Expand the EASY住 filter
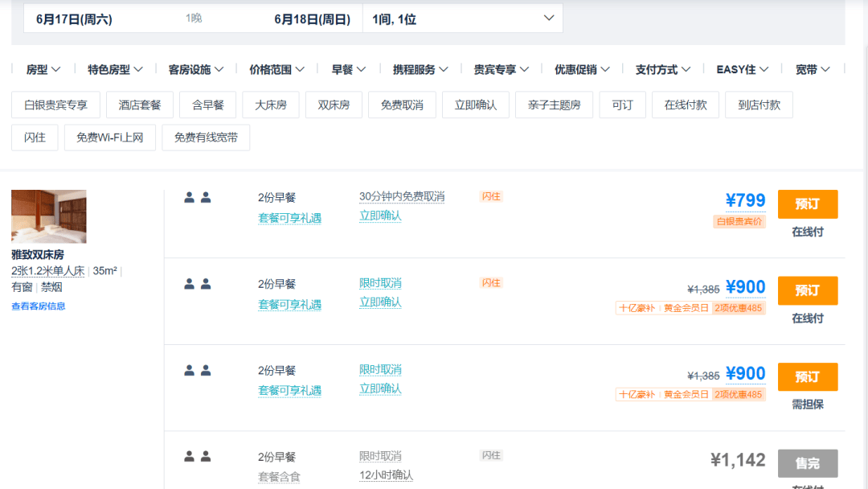This screenshot has height=489, width=868. tap(743, 69)
